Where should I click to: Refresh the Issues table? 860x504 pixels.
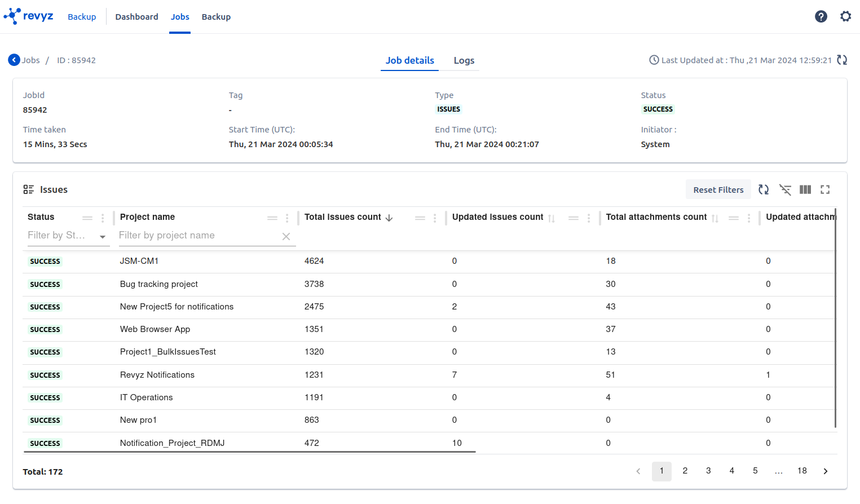pos(764,189)
